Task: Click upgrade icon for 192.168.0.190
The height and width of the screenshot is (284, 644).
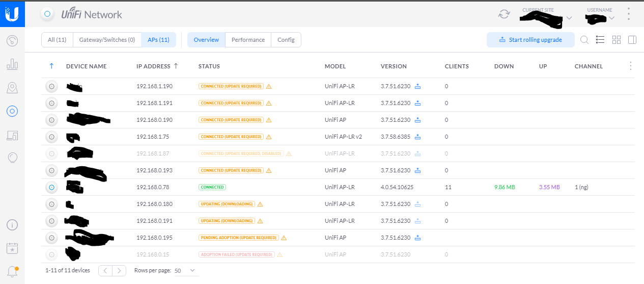Action: pos(418,120)
